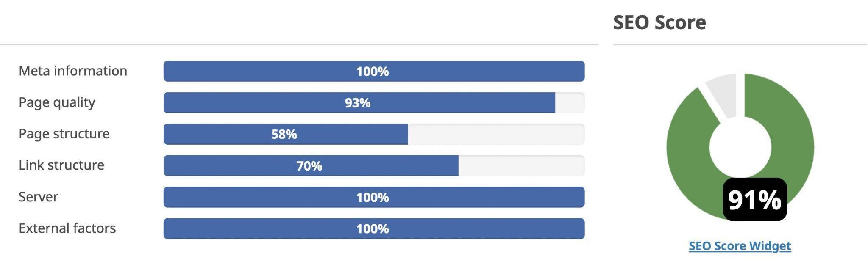The width and height of the screenshot is (868, 267).
Task: Click the Page structure label
Action: click(x=64, y=134)
